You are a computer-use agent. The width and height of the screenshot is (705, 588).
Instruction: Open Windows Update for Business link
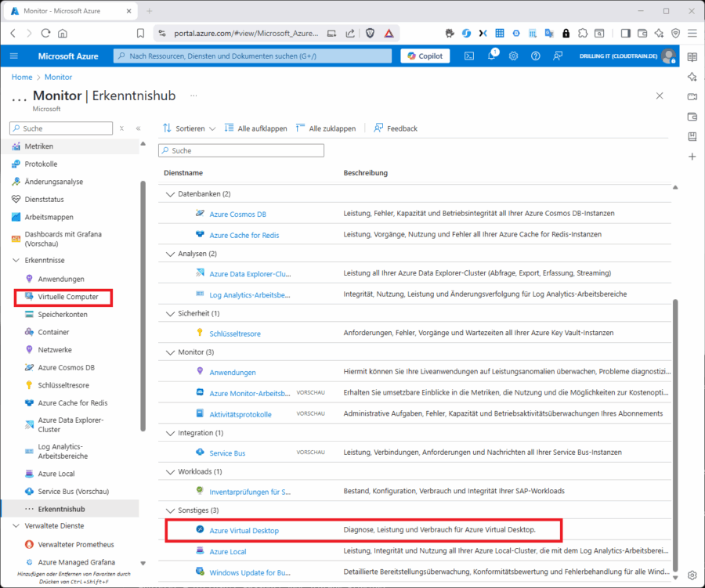pos(250,573)
